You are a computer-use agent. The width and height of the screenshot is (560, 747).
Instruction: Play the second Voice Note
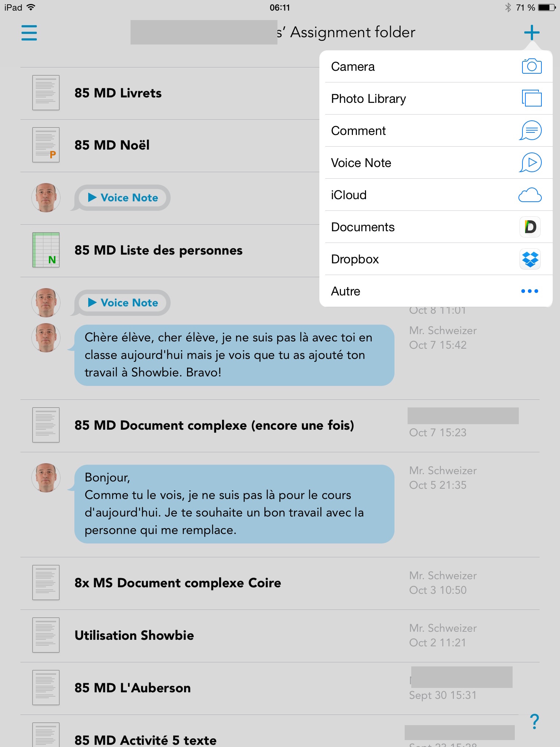(123, 303)
